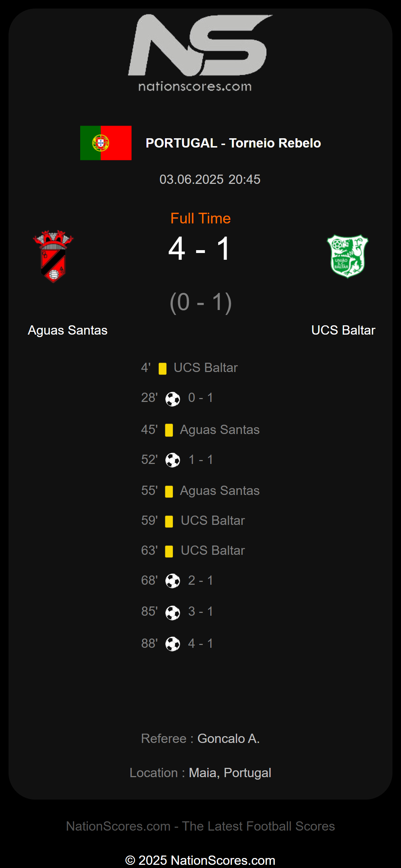Click the Portugal flag icon
Image resolution: width=401 pixels, height=868 pixels.
click(106, 143)
